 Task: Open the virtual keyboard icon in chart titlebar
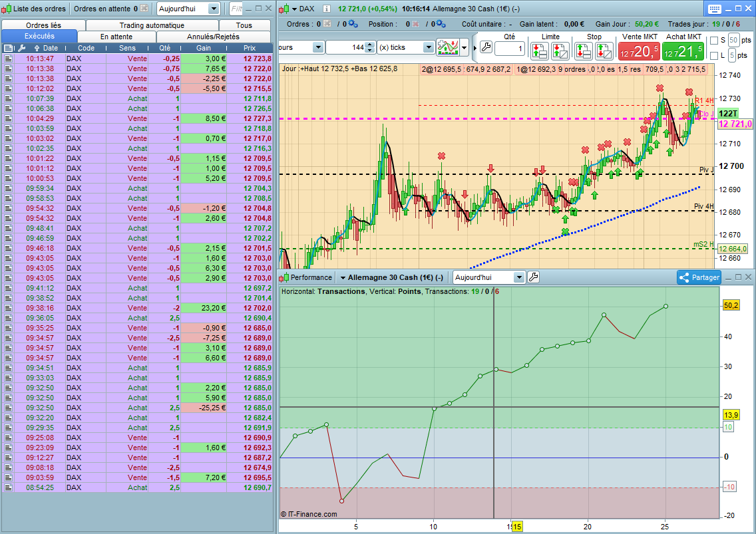coord(715,9)
